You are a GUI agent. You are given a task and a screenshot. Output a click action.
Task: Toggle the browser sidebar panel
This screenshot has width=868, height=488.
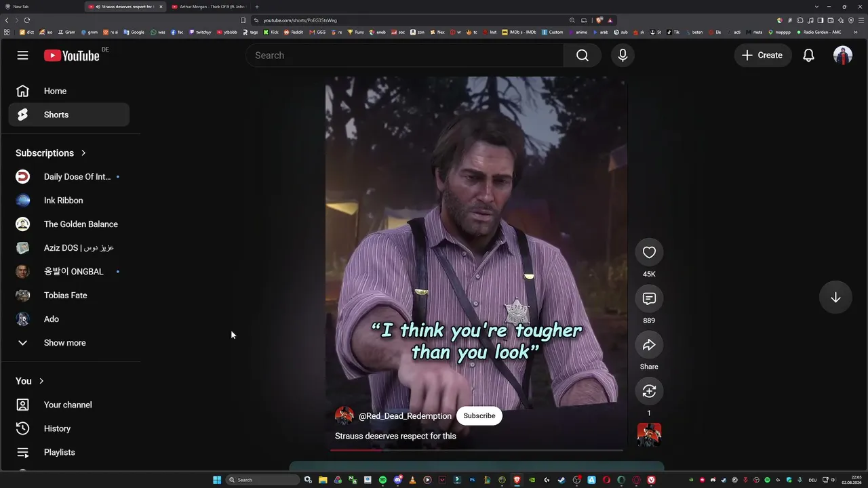pos(821,20)
